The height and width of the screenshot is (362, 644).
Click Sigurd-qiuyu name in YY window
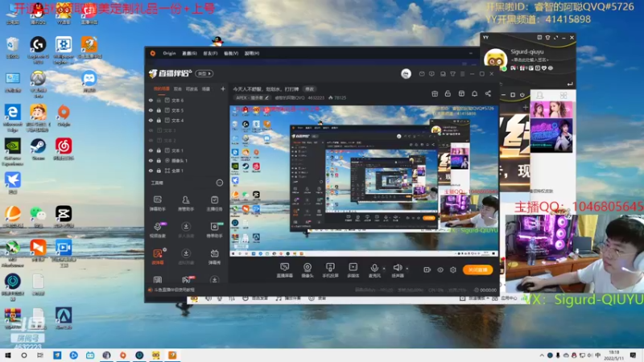coord(527,51)
